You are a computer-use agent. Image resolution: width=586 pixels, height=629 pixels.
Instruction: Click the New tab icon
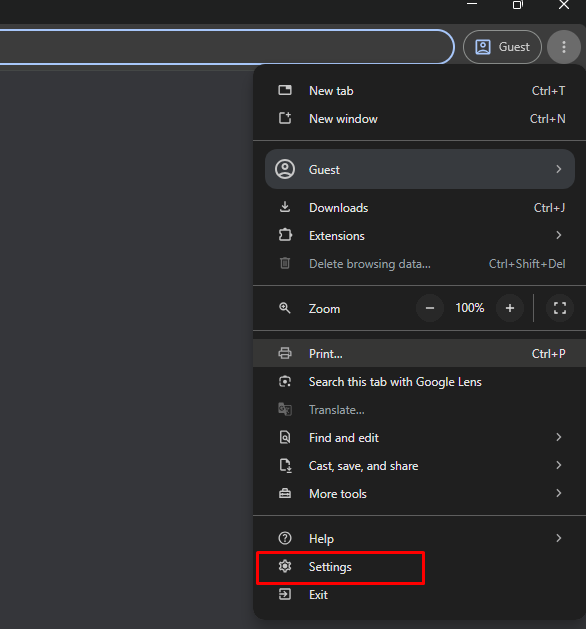tap(285, 90)
